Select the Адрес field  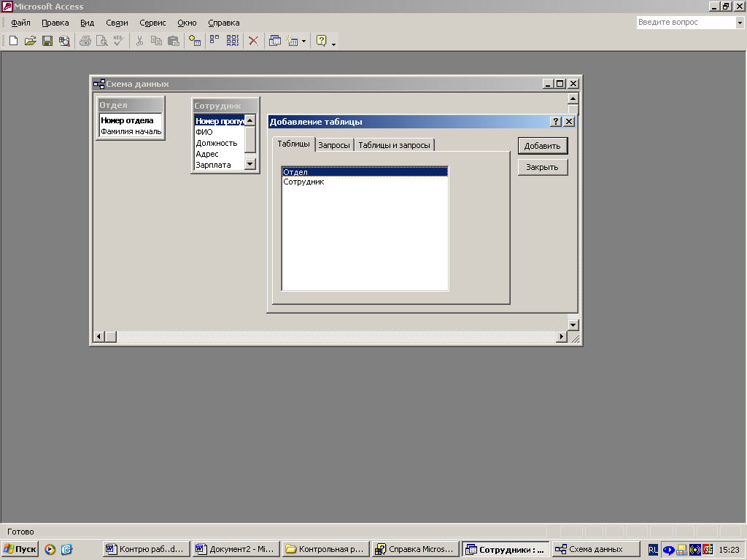click(219, 154)
